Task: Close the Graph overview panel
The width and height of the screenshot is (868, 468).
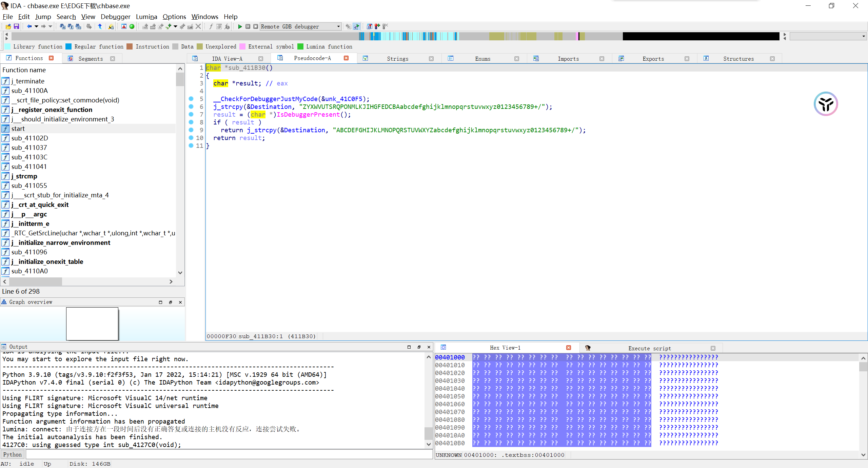Action: click(180, 302)
